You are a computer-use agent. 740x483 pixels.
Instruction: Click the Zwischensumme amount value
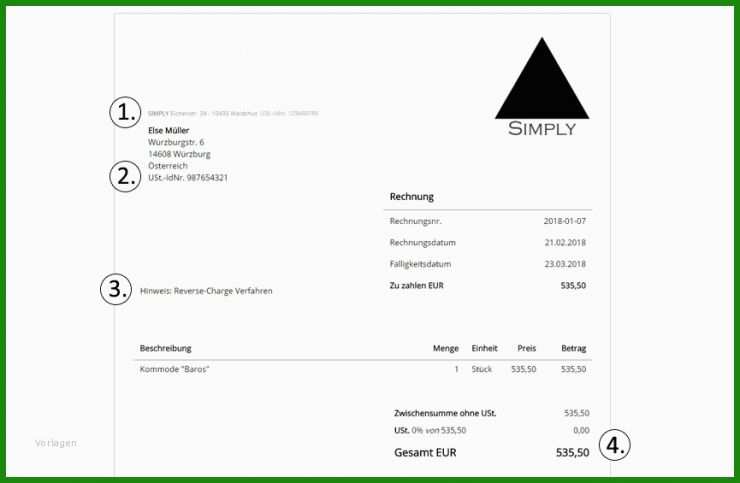(576, 413)
